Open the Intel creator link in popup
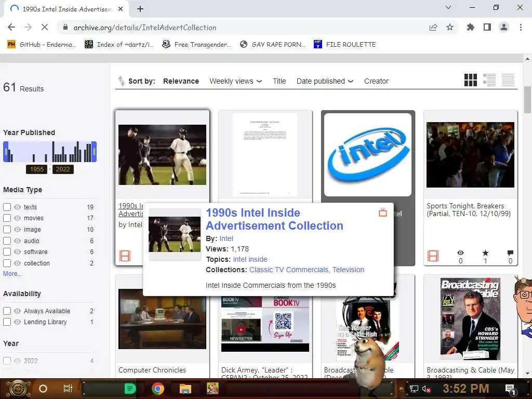Screen dimensions: 532x399 pyautogui.click(x=226, y=238)
